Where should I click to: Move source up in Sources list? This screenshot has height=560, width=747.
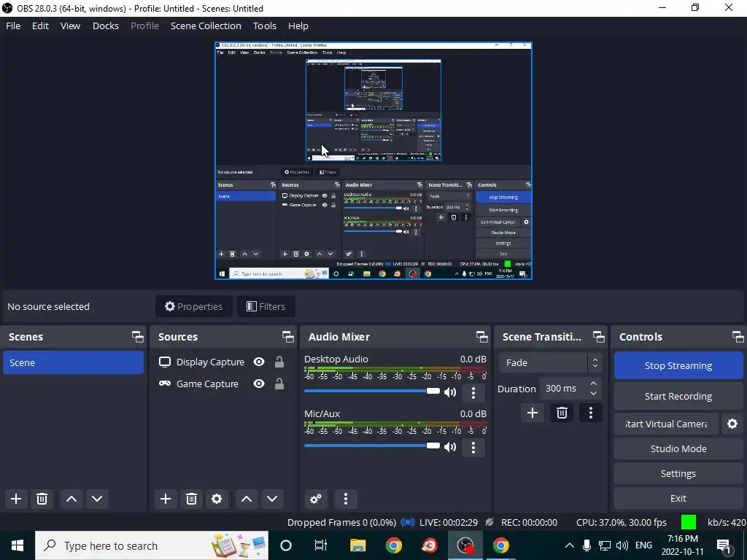click(x=247, y=499)
